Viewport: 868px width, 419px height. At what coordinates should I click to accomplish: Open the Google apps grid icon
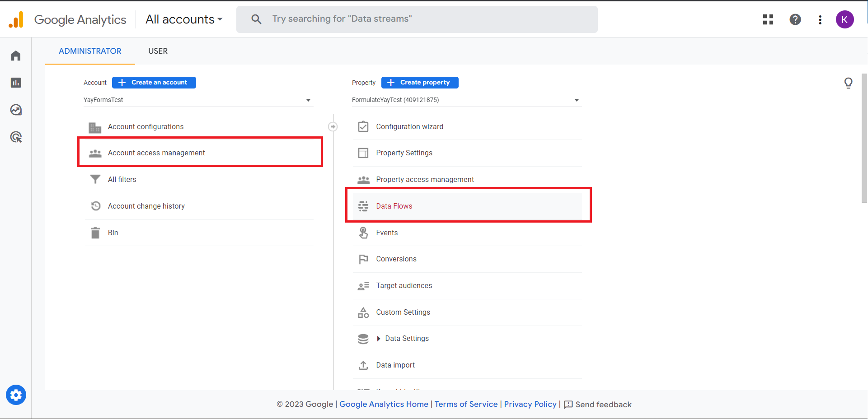[x=768, y=19]
